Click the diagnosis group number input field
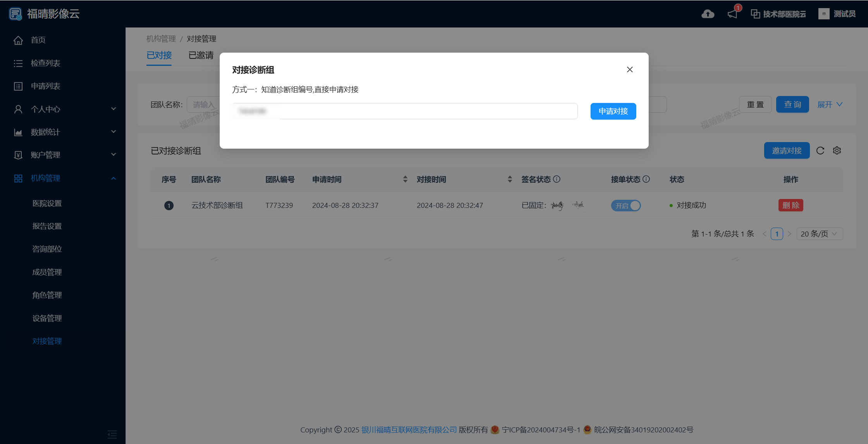This screenshot has height=444, width=868. pos(405,111)
